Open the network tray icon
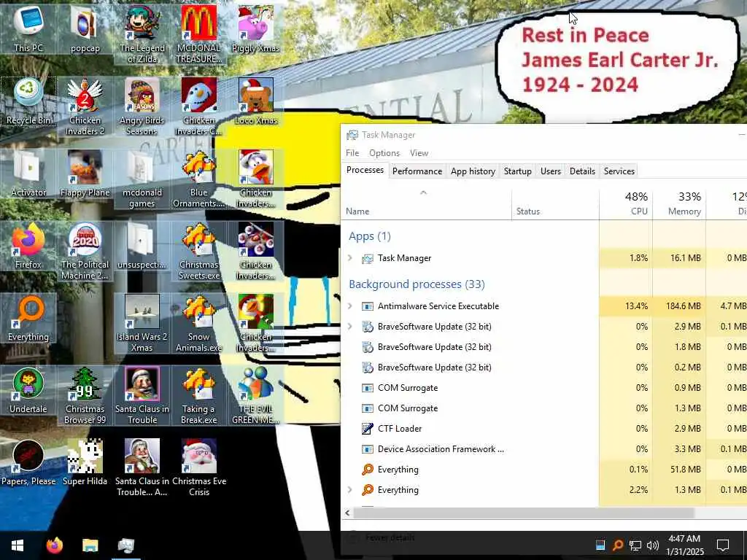Screen dimensions: 747x560 (635, 545)
